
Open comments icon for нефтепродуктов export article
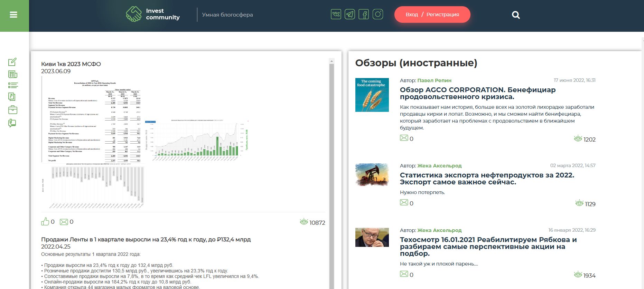[404, 203]
